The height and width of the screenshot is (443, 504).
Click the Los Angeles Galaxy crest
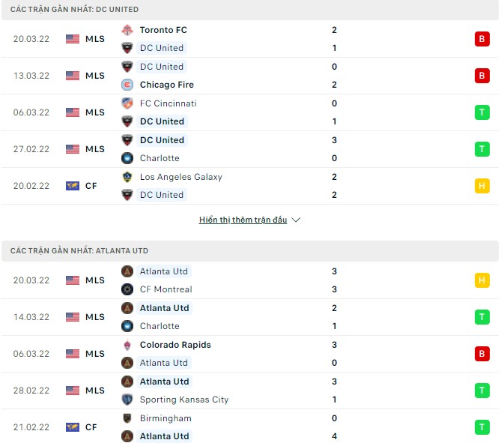(x=127, y=177)
